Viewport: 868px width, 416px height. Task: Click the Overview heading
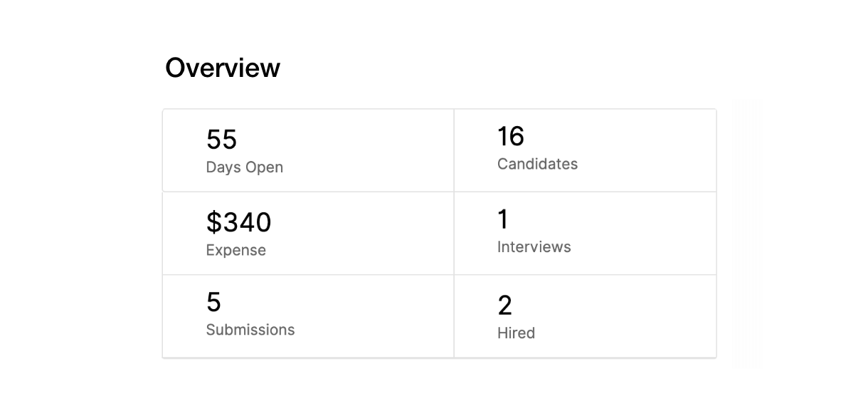(223, 68)
